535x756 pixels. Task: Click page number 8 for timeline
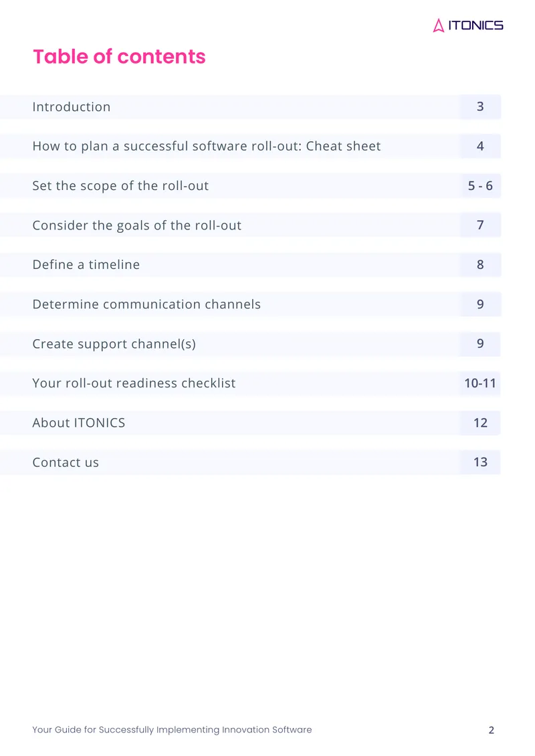[480, 265]
